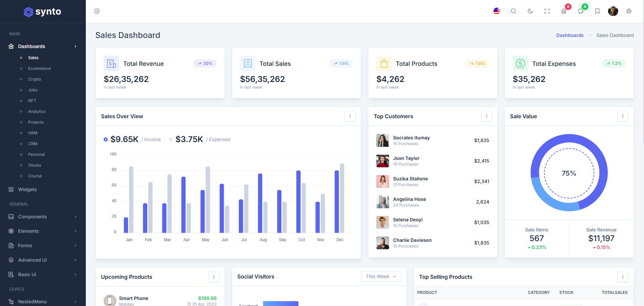Viewport: 644px width, 306px height.
Task: Toggle the Expenses legend series
Action: pos(200,139)
